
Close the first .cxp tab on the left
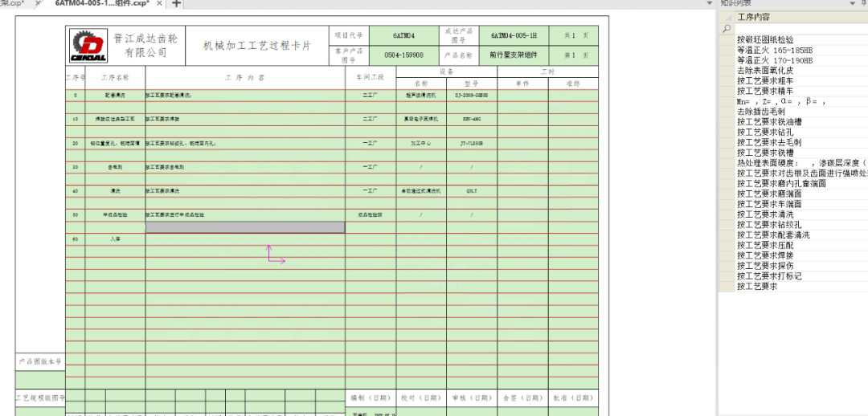click(x=39, y=3)
